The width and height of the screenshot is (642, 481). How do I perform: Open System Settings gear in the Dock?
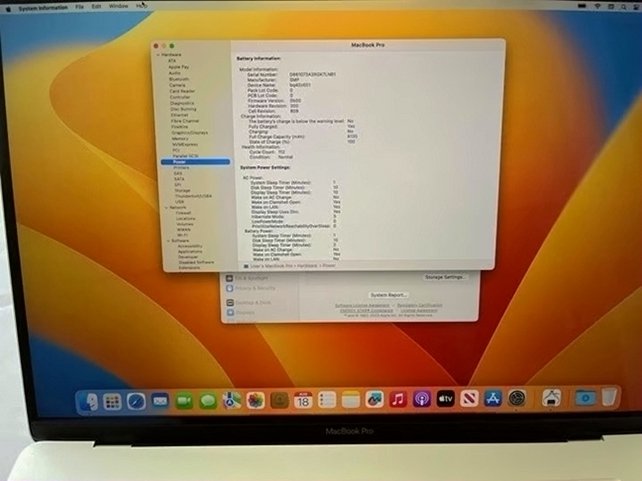coord(517,397)
